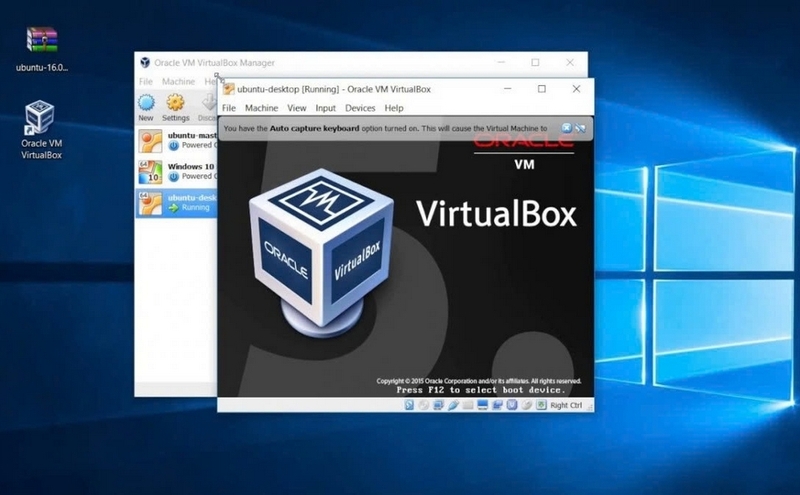Click the optical disc indicator in VM status bar
Screen dimensions: 800x495
[423, 405]
